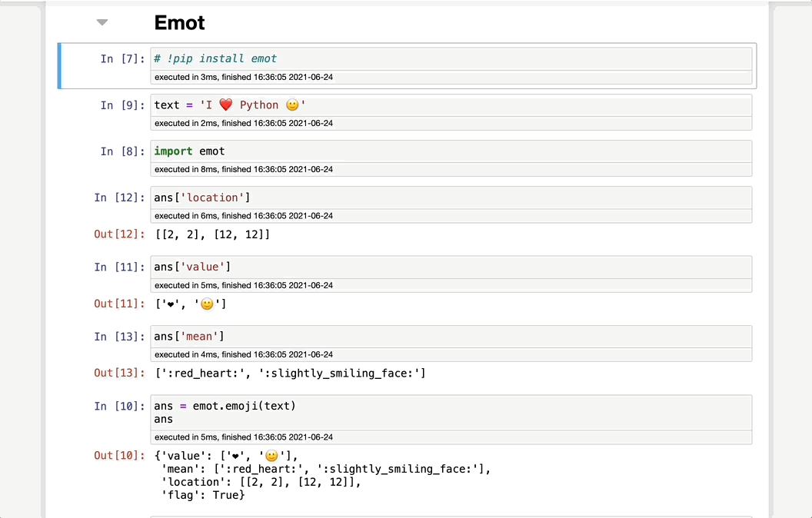Place cursor in ans['location'] cell

coord(451,198)
